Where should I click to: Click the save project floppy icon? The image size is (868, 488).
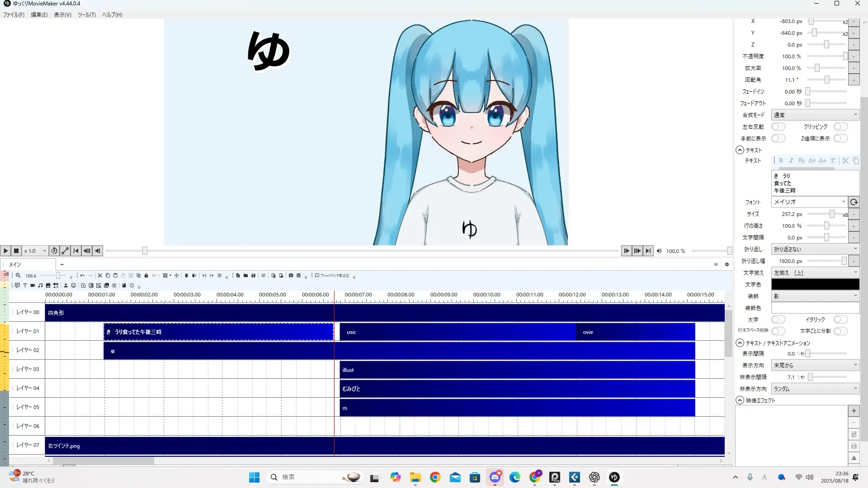[253, 275]
